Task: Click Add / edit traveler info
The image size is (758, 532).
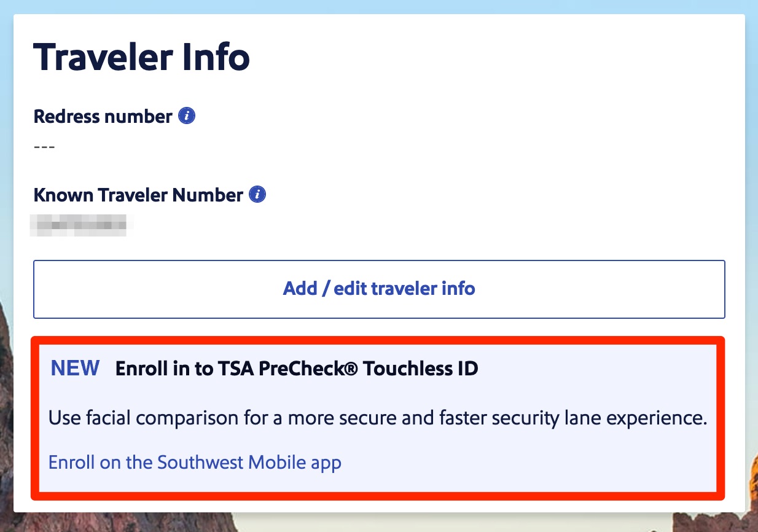Action: (x=378, y=289)
